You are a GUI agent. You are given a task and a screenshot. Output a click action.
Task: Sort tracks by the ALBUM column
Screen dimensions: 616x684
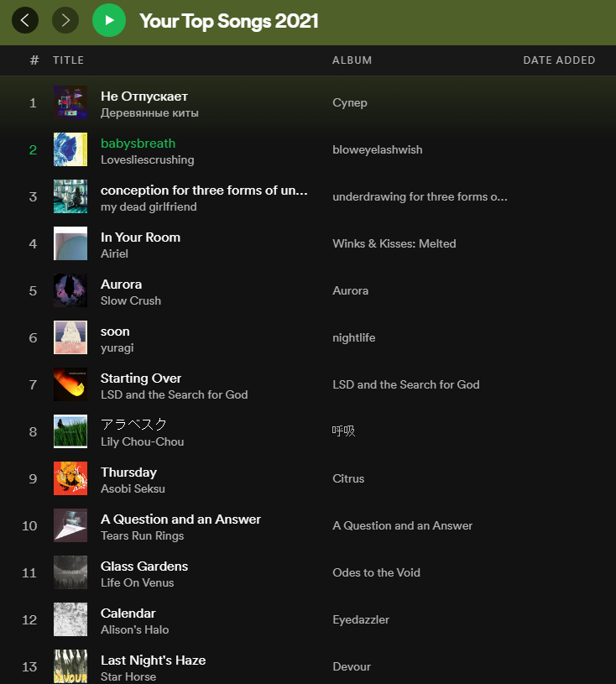click(352, 60)
